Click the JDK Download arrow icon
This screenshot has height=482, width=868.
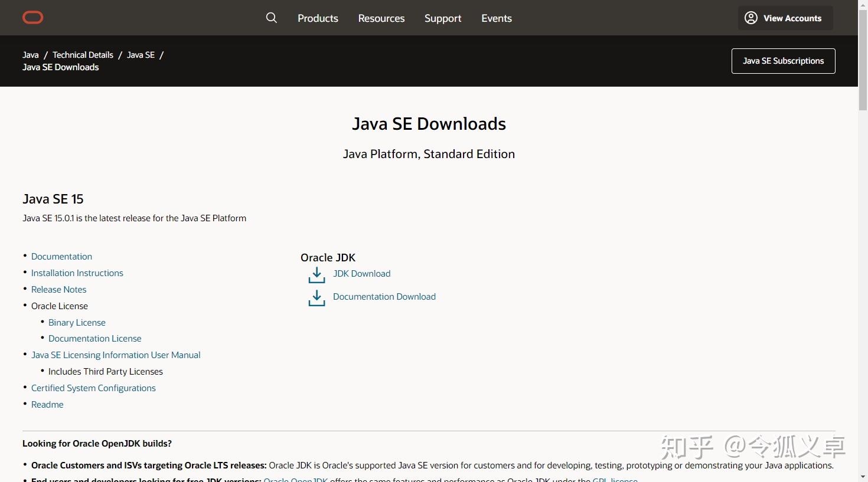316,274
